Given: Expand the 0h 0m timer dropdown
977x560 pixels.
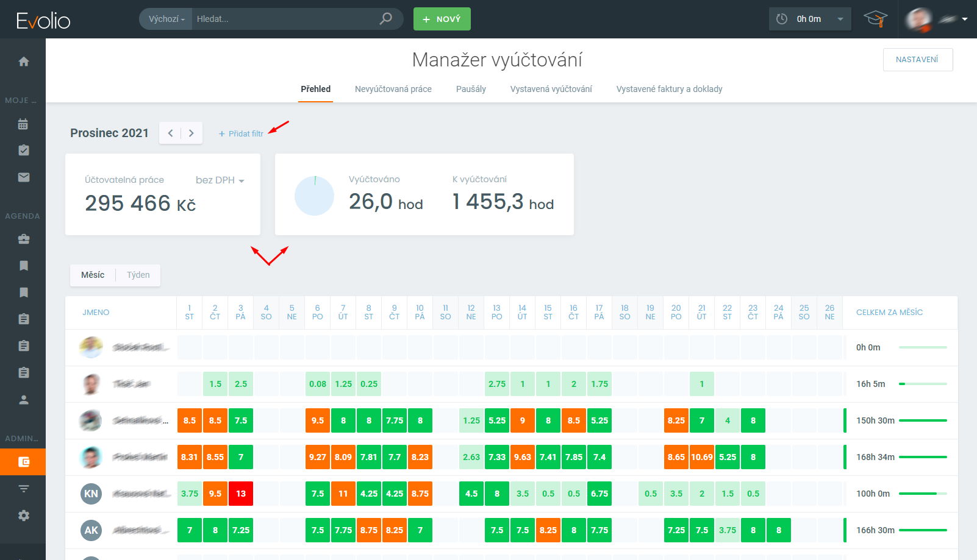Looking at the screenshot, I should click(840, 19).
